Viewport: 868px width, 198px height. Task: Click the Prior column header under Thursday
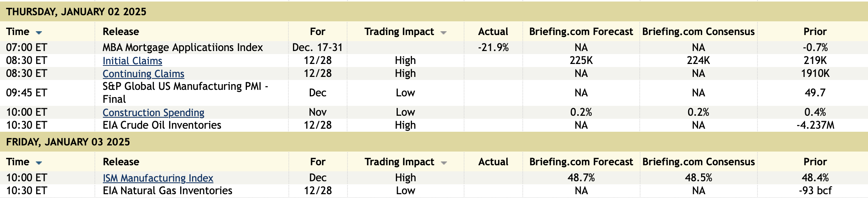[815, 32]
